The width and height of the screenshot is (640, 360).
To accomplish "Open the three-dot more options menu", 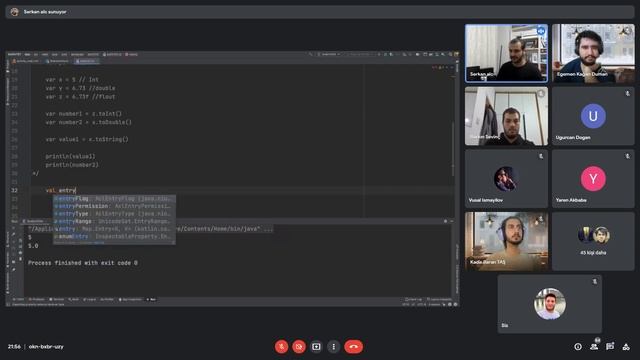I will (x=333, y=347).
